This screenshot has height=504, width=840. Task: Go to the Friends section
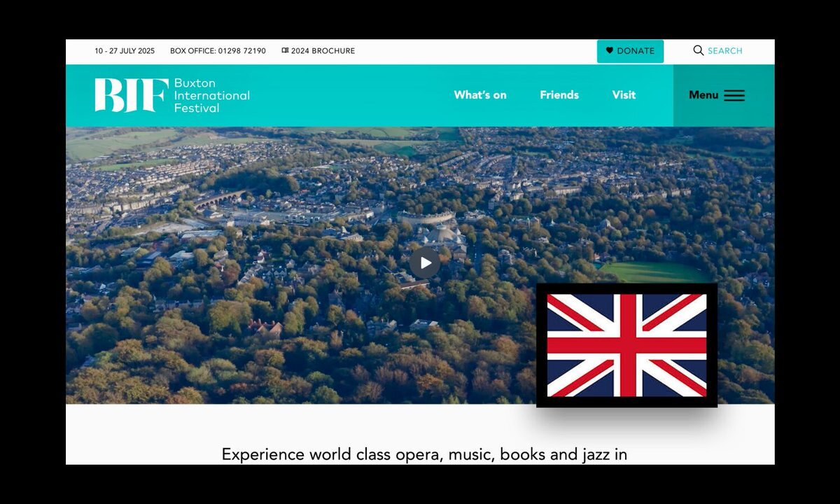559,95
